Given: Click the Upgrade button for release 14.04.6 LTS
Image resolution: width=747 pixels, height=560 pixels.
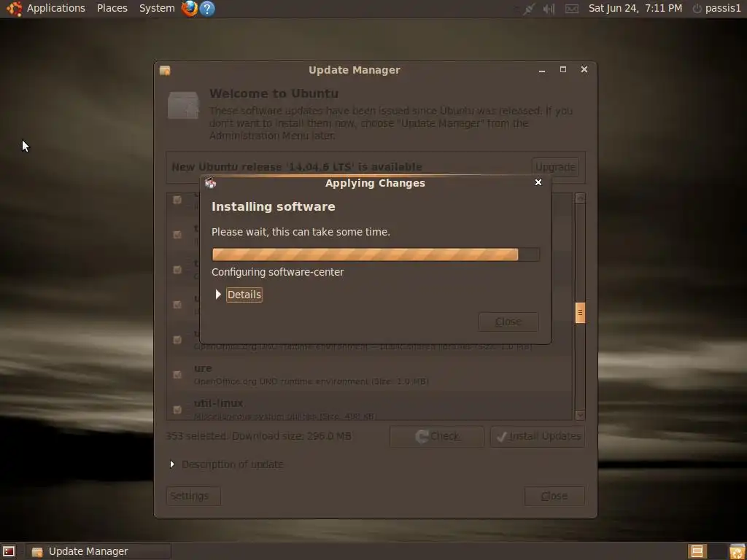Looking at the screenshot, I should [555, 167].
